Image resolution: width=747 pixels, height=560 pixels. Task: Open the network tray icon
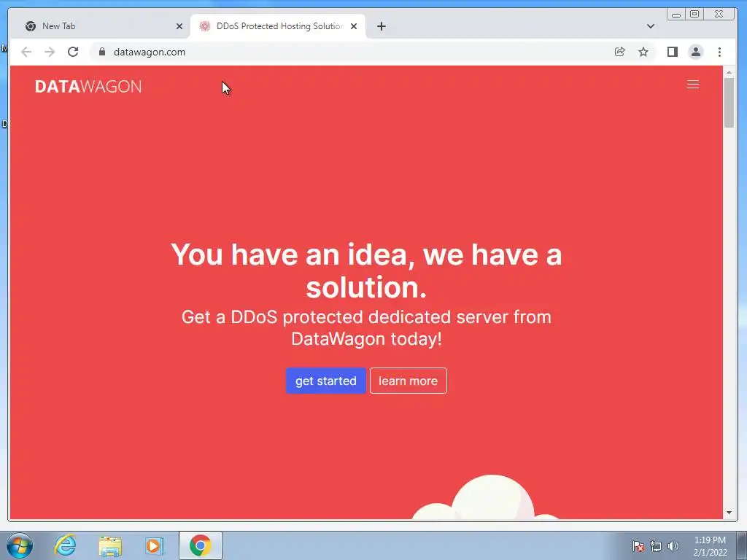point(656,546)
